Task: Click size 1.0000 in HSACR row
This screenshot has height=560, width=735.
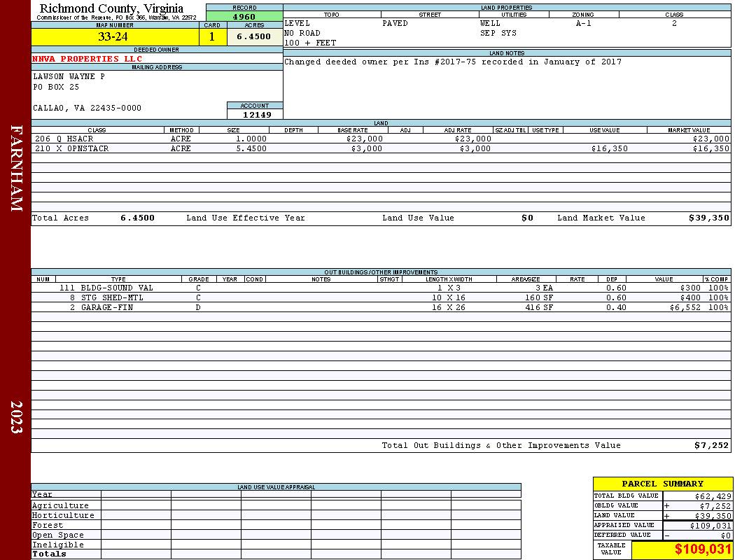Action: pyautogui.click(x=251, y=139)
